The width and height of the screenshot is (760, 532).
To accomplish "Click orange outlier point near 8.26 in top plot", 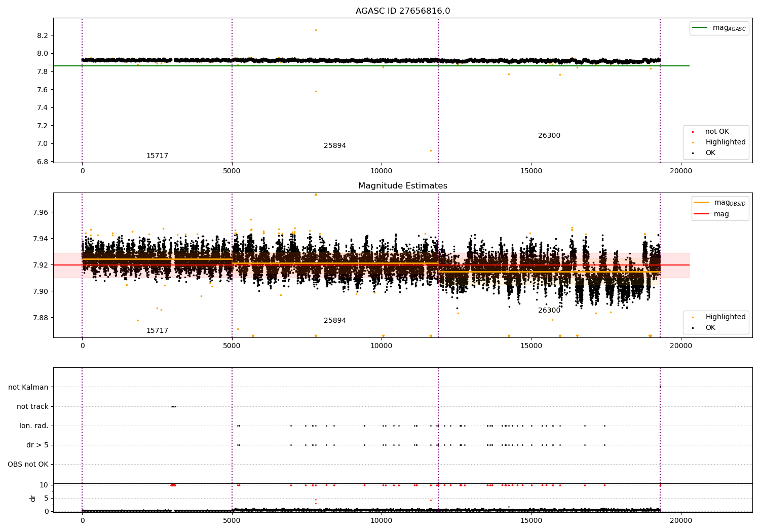I will tap(316, 30).
